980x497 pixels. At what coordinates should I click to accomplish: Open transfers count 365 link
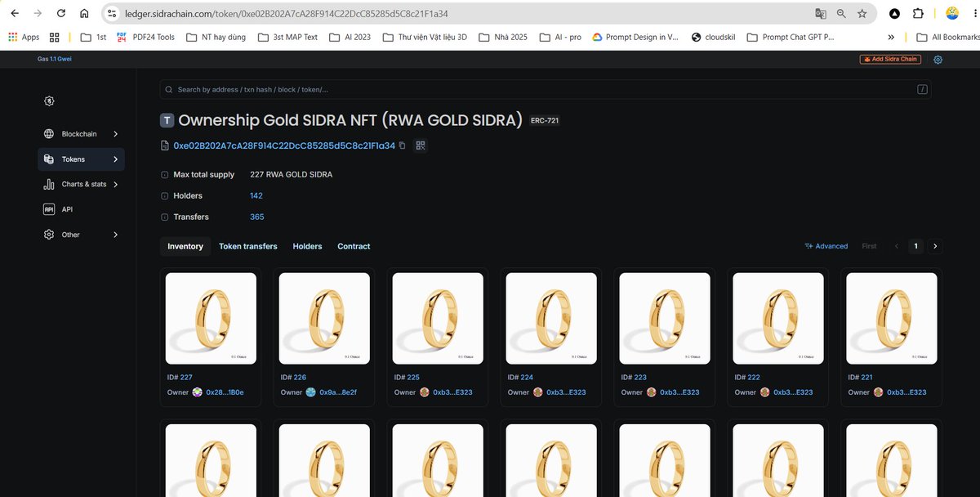pos(257,217)
